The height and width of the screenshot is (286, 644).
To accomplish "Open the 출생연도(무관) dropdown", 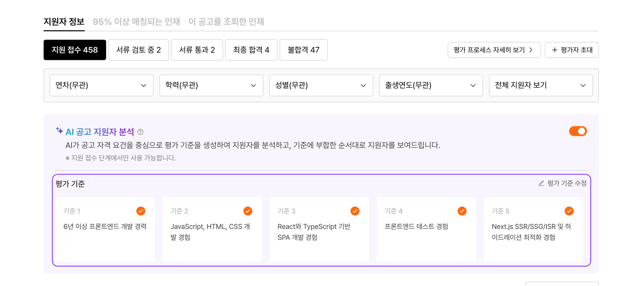I will (x=431, y=85).
